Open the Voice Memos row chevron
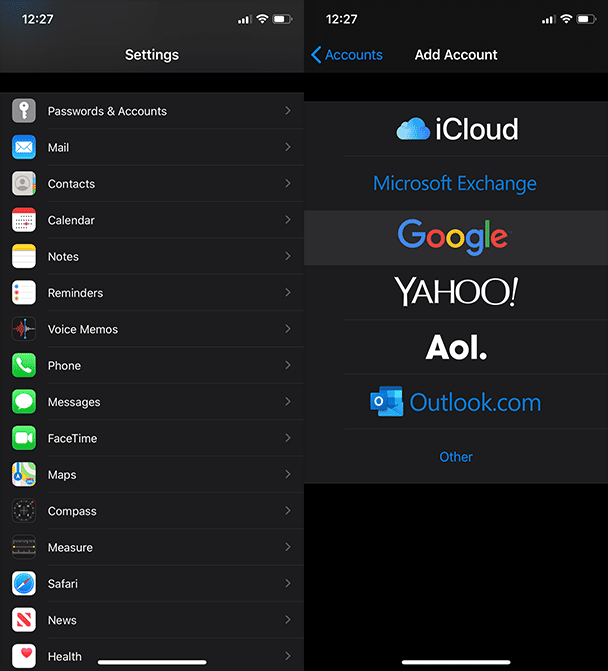Screen dimensions: 608x671 [x=288, y=329]
